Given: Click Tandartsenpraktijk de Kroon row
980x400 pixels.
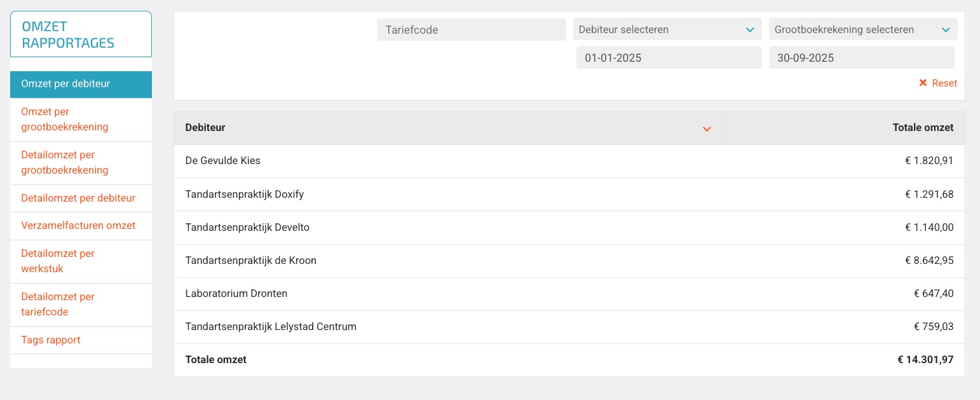Looking at the screenshot, I should point(251,261).
